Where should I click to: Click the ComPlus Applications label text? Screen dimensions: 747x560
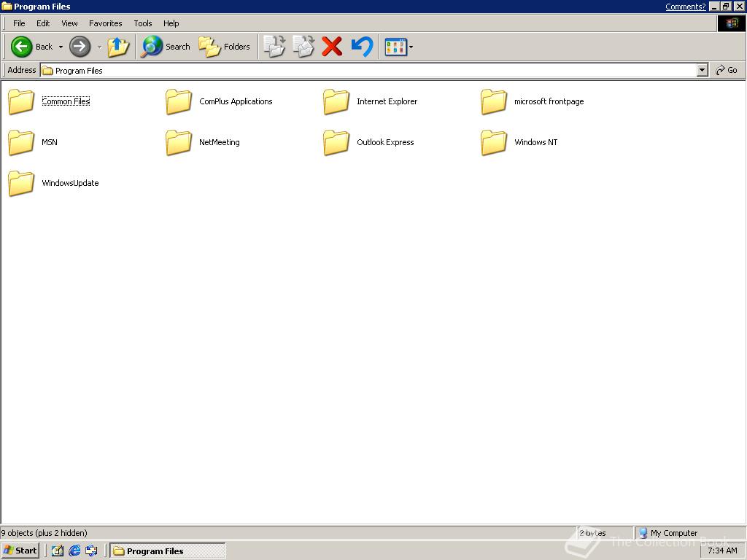click(x=236, y=101)
